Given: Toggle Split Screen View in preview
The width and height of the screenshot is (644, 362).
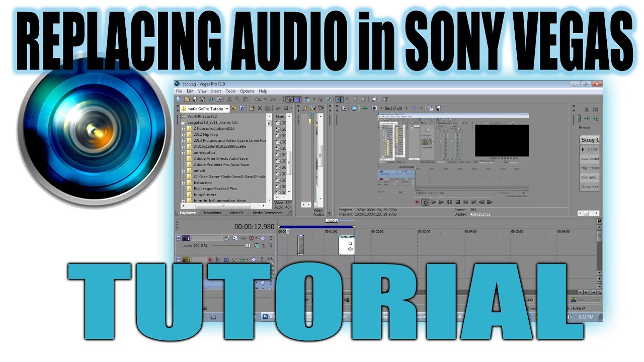Looking at the screenshot, I should coord(374,108).
